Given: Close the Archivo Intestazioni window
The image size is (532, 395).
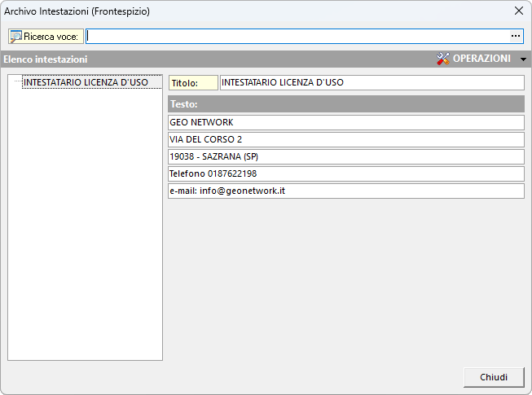Looking at the screenshot, I should click(x=518, y=11).
